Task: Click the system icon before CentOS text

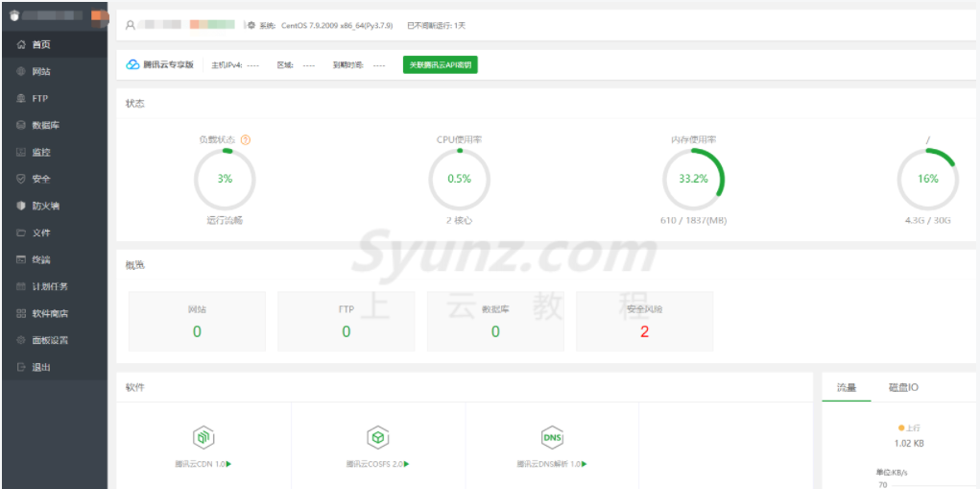Action: pos(251,26)
